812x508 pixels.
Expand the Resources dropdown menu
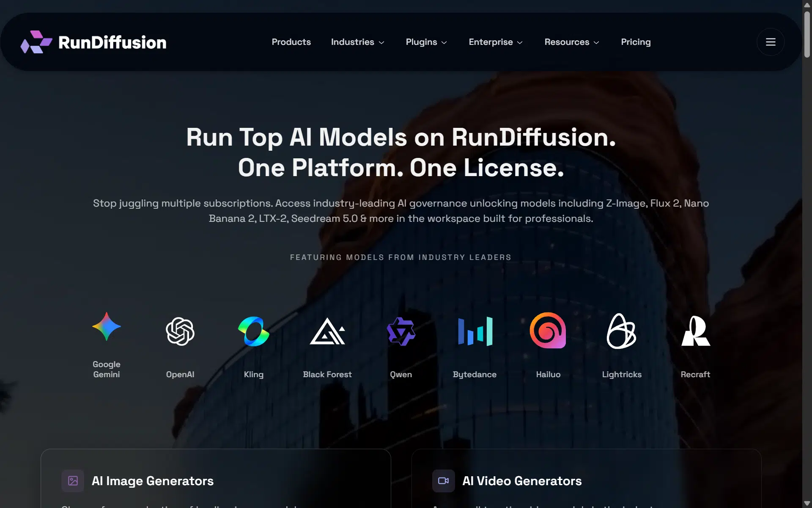572,42
